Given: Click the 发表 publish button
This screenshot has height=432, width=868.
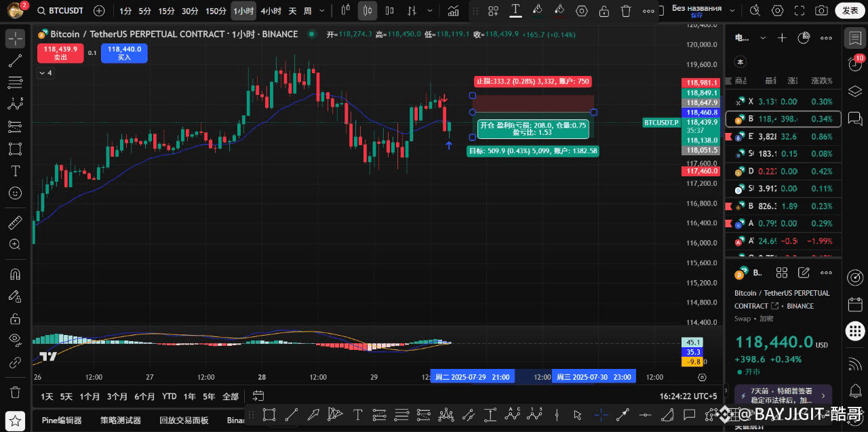Looking at the screenshot, I should pyautogui.click(x=850, y=11).
